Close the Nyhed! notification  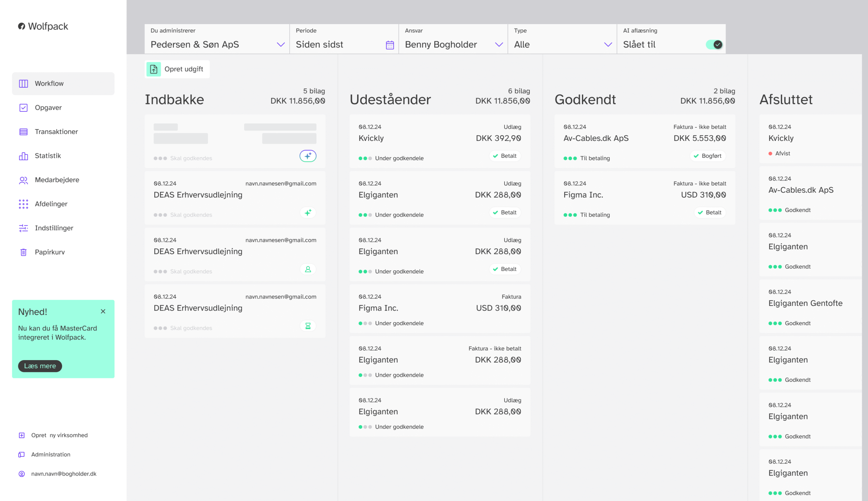click(103, 311)
